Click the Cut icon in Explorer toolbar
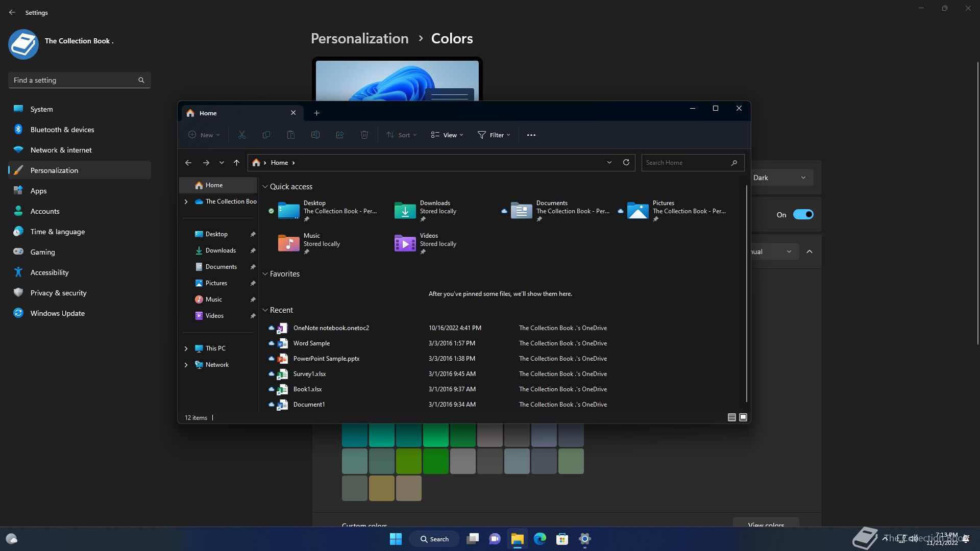Screen dimensions: 980x551 coord(242,135)
